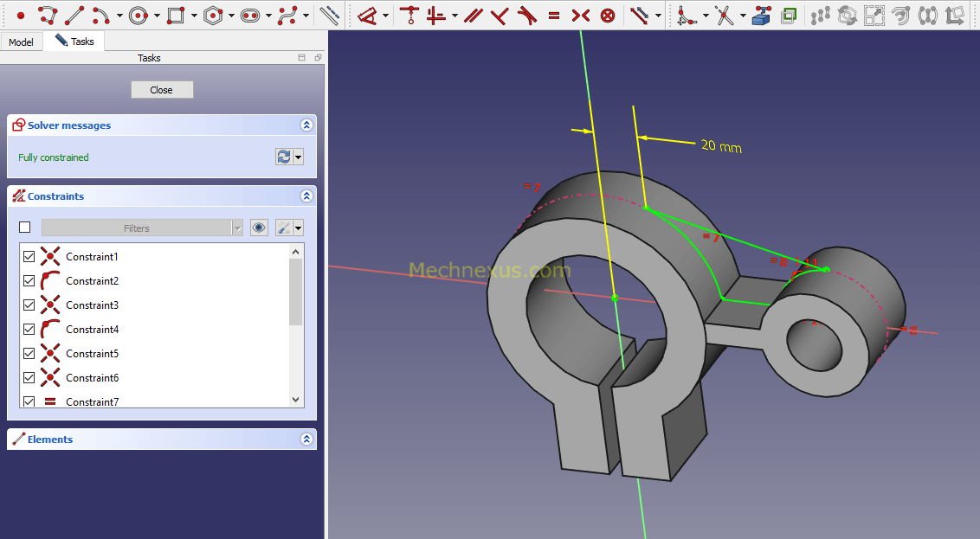
Task: Enable the constraint Filters checkbox
Action: (x=25, y=228)
